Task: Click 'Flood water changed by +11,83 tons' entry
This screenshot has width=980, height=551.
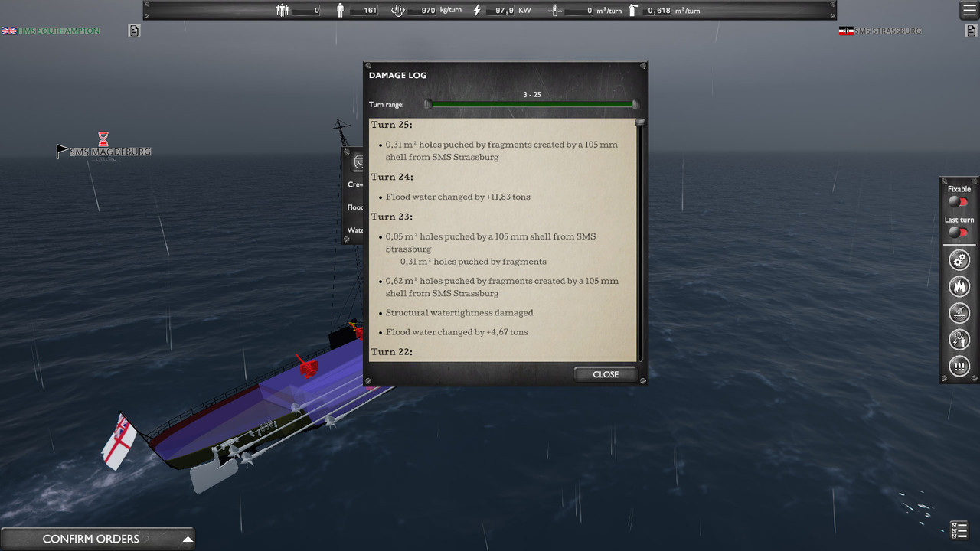Action: tap(458, 197)
